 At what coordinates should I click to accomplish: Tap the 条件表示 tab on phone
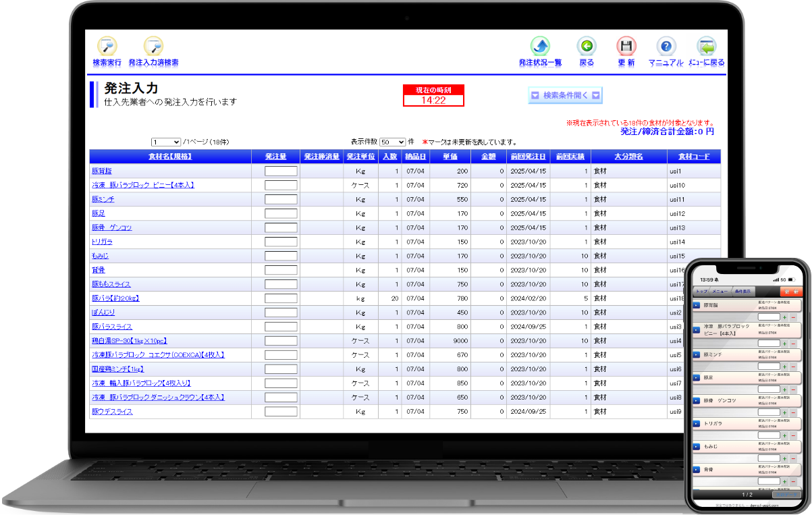click(x=742, y=291)
